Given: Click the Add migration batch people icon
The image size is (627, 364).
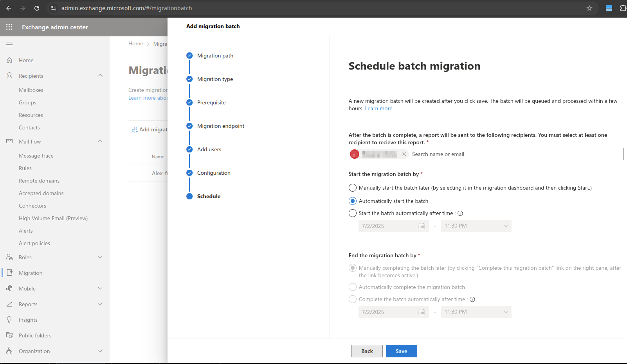Looking at the screenshot, I should coord(134,129).
